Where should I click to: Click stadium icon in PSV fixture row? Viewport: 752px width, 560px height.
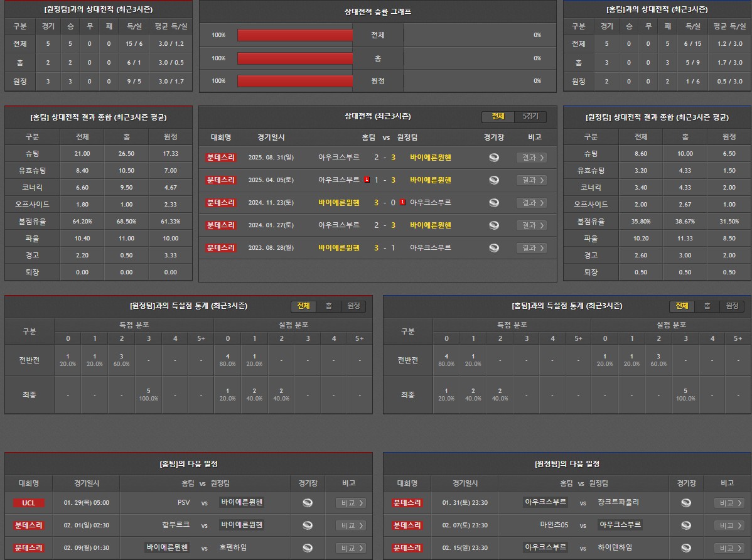(308, 503)
